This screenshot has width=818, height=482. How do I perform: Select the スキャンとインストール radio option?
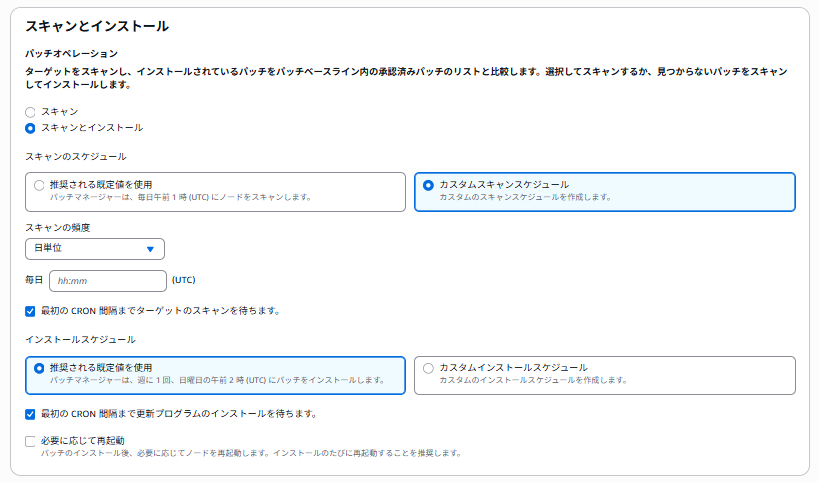click(30, 128)
